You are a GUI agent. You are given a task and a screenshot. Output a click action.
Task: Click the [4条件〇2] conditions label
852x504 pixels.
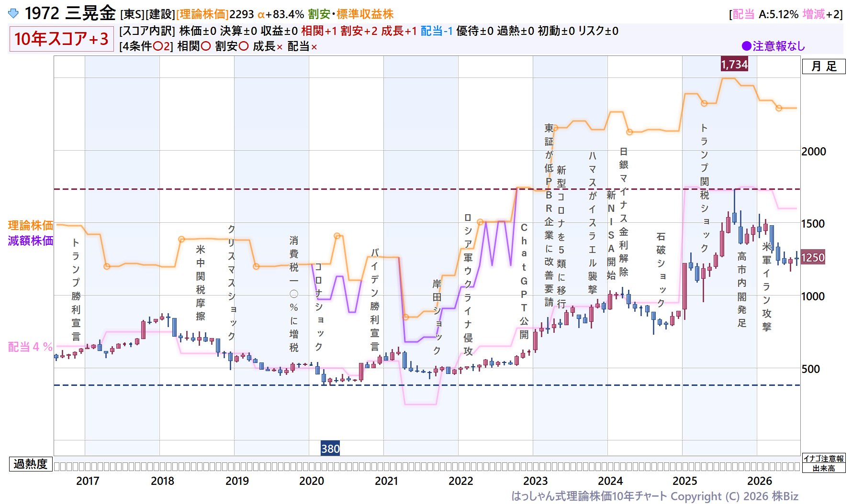point(146,46)
